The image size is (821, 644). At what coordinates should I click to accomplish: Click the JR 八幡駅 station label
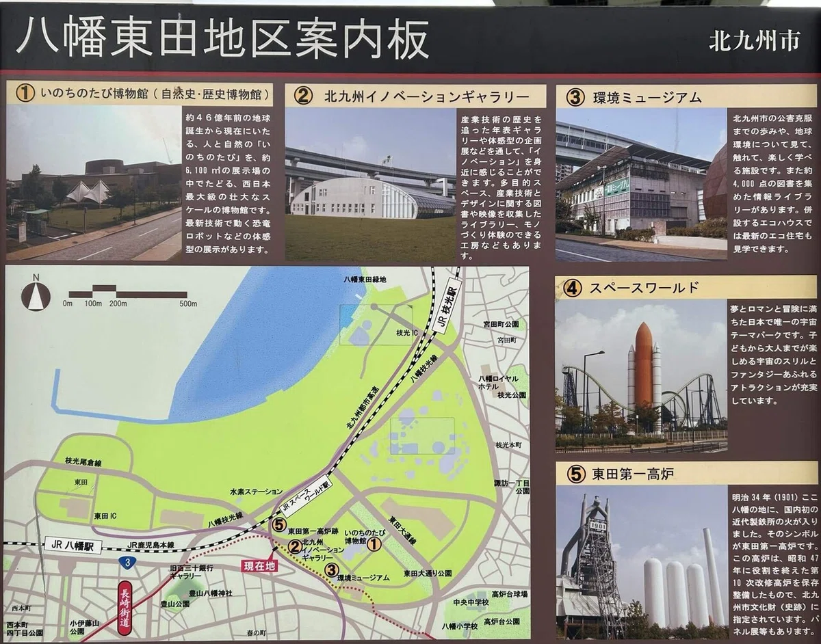[73, 546]
